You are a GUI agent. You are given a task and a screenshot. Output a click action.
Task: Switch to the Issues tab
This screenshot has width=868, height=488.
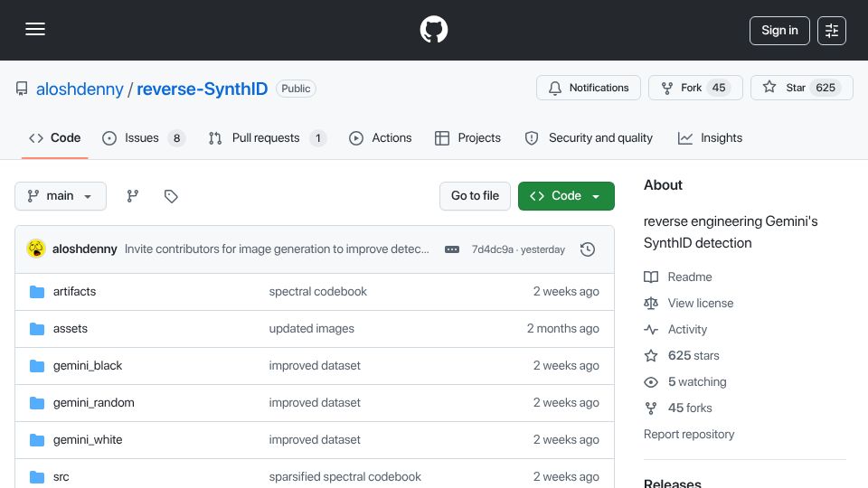(x=144, y=137)
